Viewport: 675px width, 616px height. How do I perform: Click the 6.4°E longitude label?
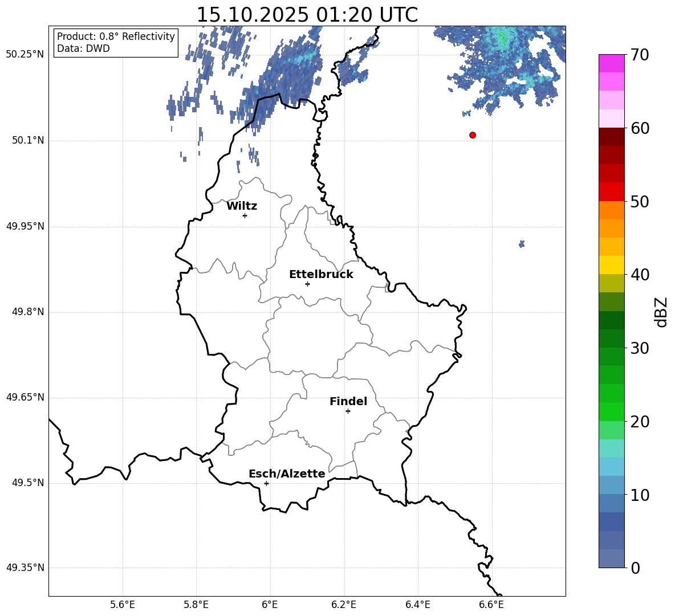click(x=417, y=605)
